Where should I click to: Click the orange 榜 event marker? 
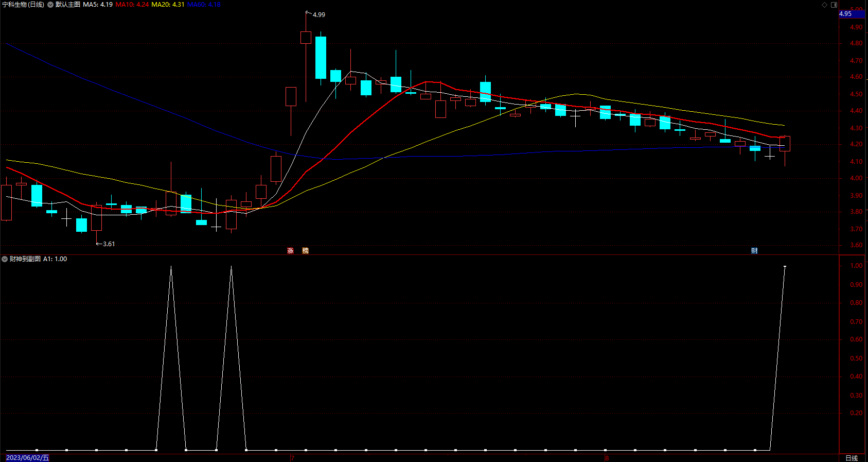point(306,251)
